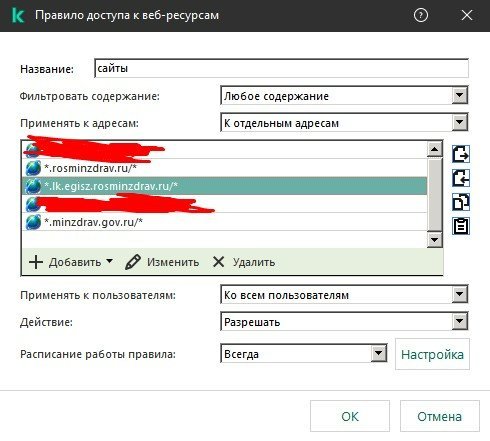Click the globe icon beside *.minzdrav.gov.ru/*

[x=33, y=222]
